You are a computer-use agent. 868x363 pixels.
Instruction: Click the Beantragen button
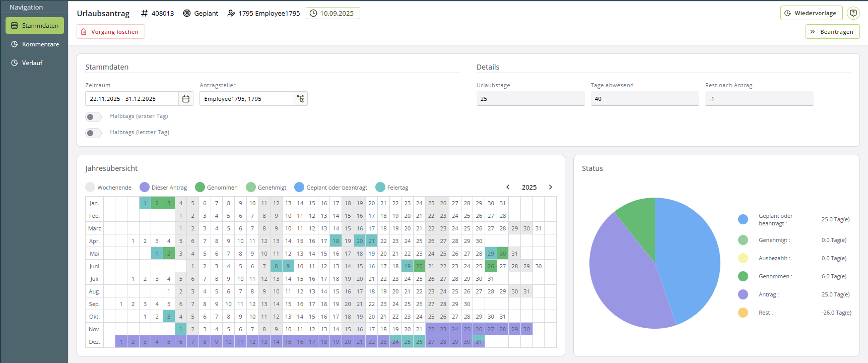pos(832,32)
